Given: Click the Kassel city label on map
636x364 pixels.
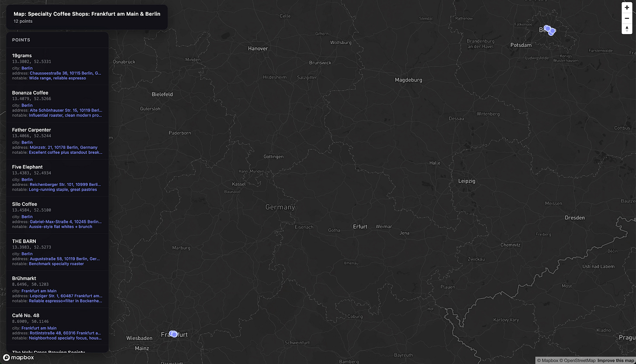Looking at the screenshot, I should tap(239, 184).
